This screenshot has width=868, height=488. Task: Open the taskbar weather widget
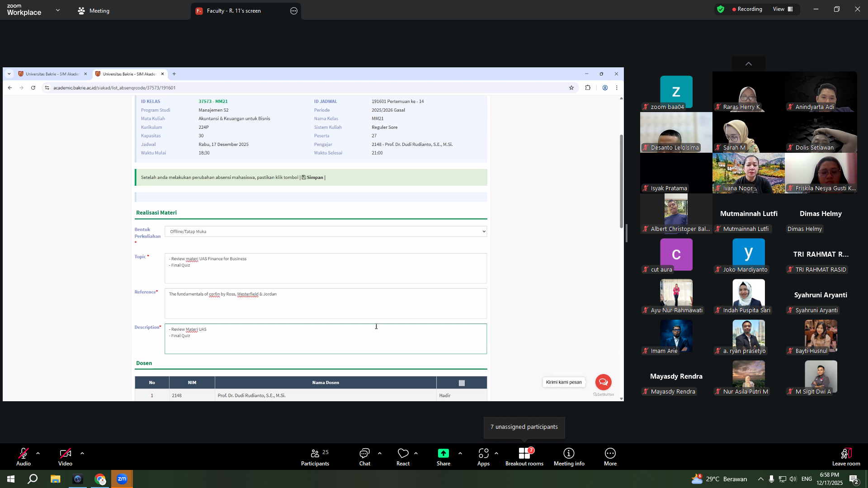coord(719,479)
